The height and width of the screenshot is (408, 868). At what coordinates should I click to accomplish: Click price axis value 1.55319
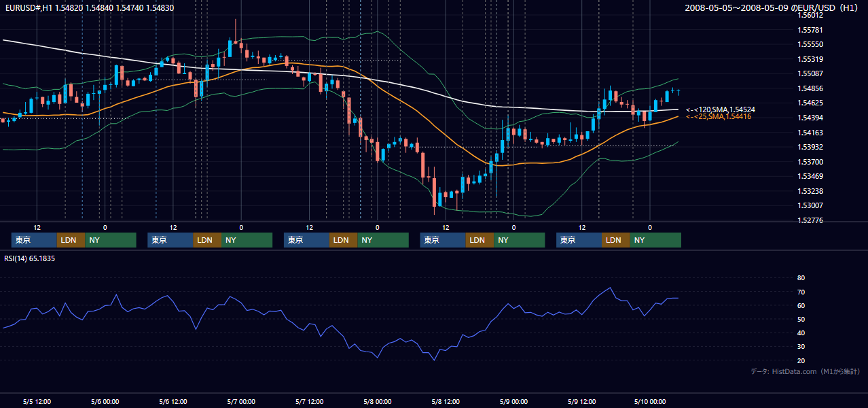click(810, 59)
